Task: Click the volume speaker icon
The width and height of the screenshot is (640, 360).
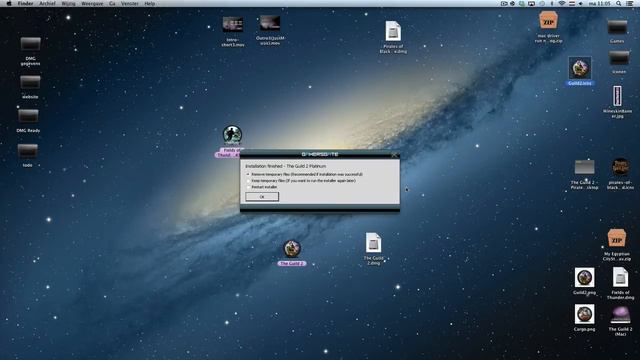Action: pos(580,3)
